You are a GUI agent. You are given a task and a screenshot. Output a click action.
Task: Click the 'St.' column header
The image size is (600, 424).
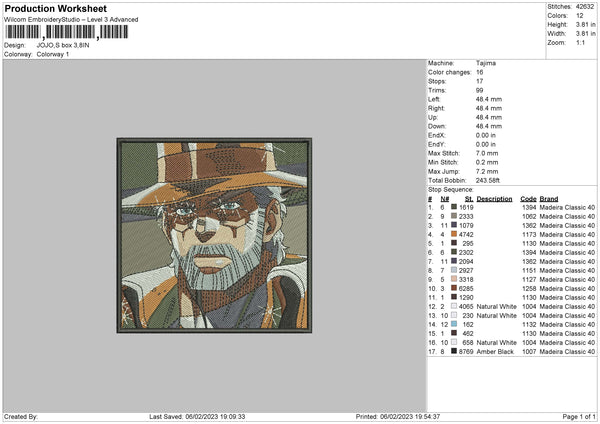[x=469, y=199]
